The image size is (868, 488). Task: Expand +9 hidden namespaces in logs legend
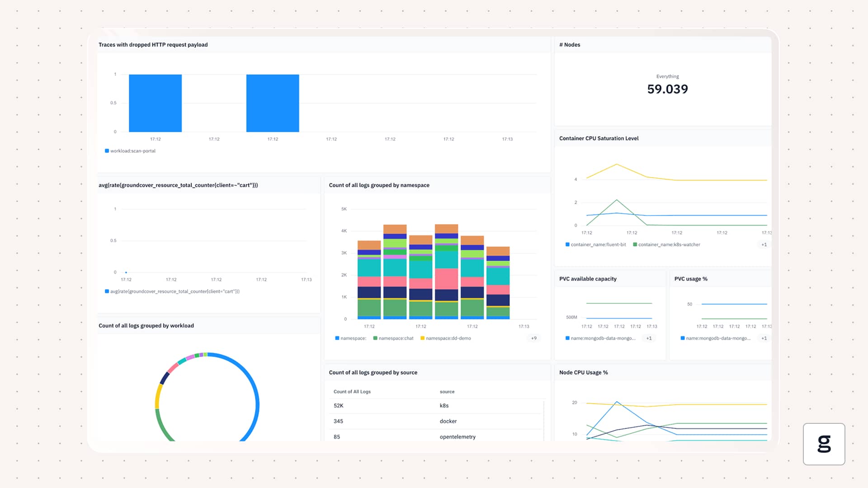pyautogui.click(x=533, y=338)
